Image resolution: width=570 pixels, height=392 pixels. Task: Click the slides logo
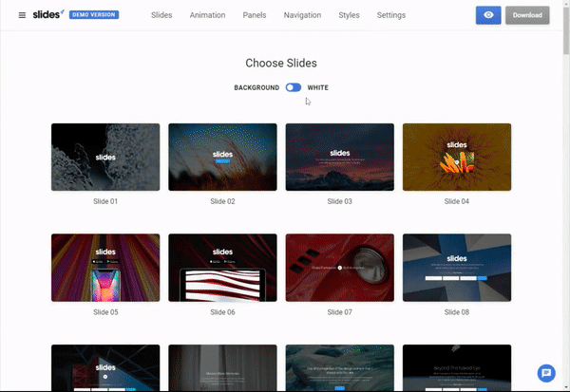pyautogui.click(x=48, y=14)
